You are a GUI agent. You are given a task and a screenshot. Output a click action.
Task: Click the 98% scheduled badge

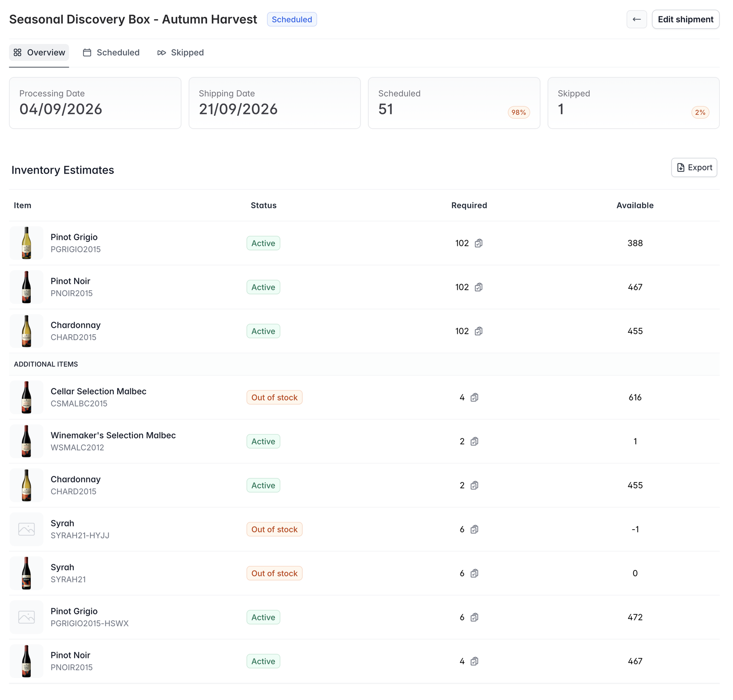(519, 113)
